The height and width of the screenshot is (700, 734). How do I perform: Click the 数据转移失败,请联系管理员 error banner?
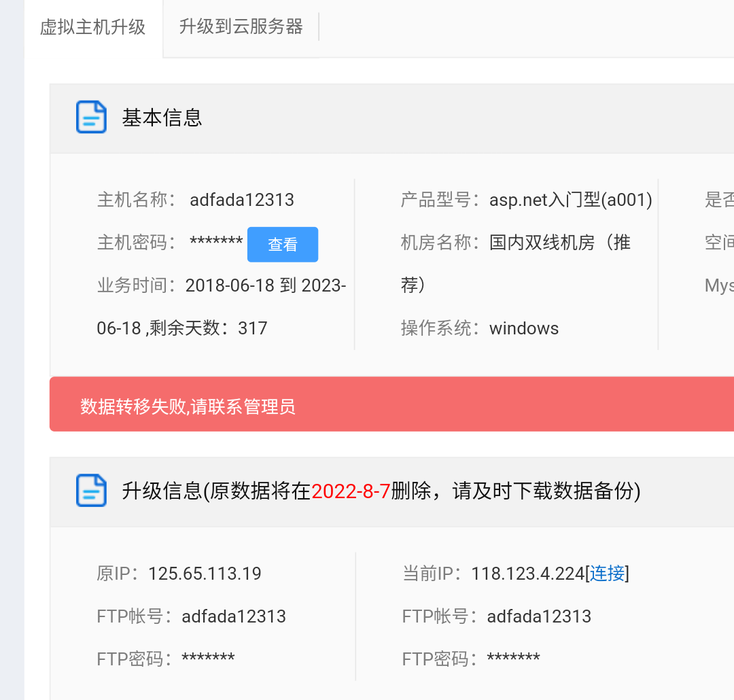click(x=392, y=404)
